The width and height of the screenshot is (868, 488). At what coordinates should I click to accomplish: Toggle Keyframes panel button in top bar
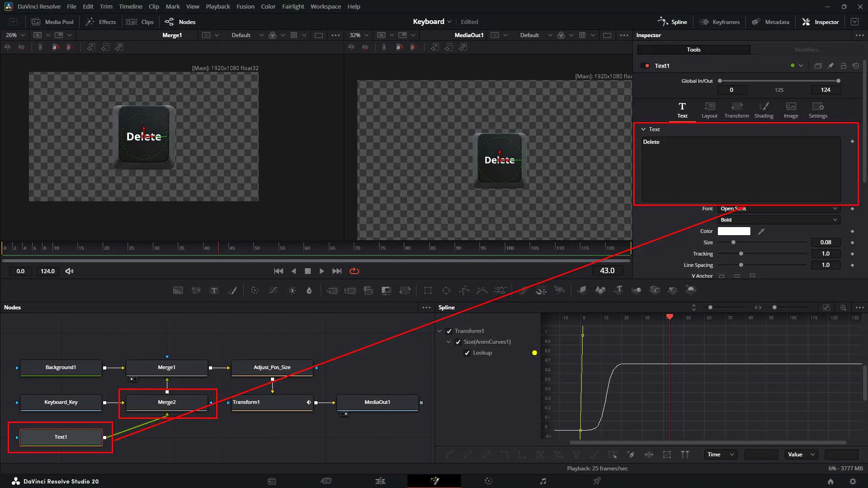[719, 22]
